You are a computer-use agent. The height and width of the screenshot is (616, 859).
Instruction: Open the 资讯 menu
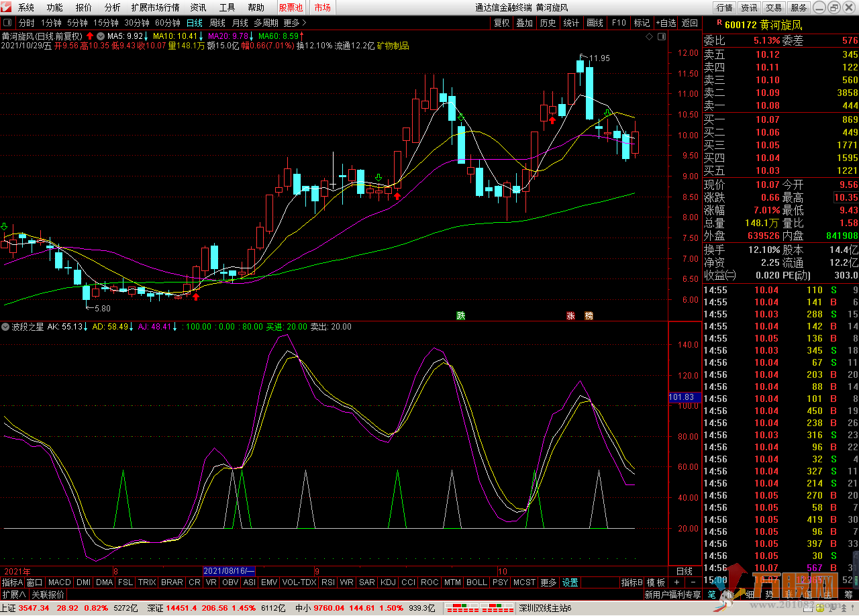coord(198,8)
